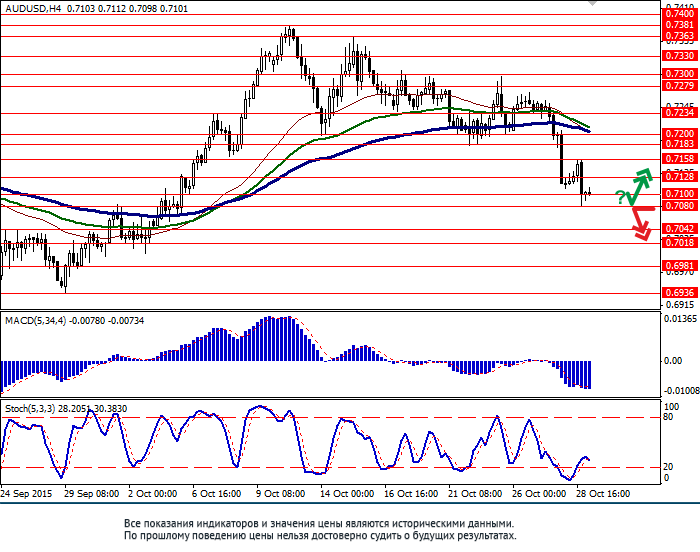Click the 0.6915 price axis value
This screenshot has height=552, width=700.
(x=680, y=305)
